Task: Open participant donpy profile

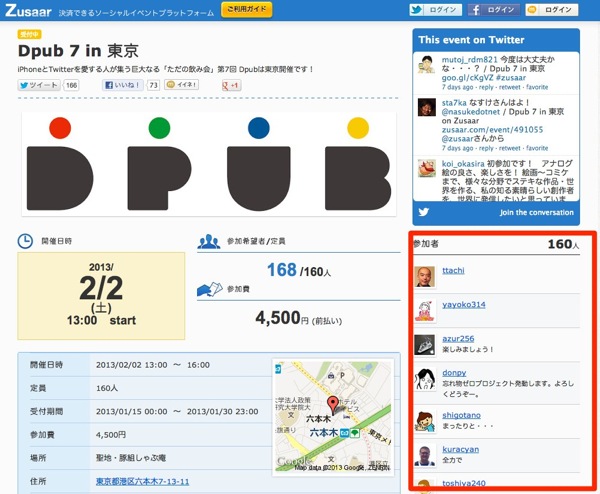Action: coord(454,373)
